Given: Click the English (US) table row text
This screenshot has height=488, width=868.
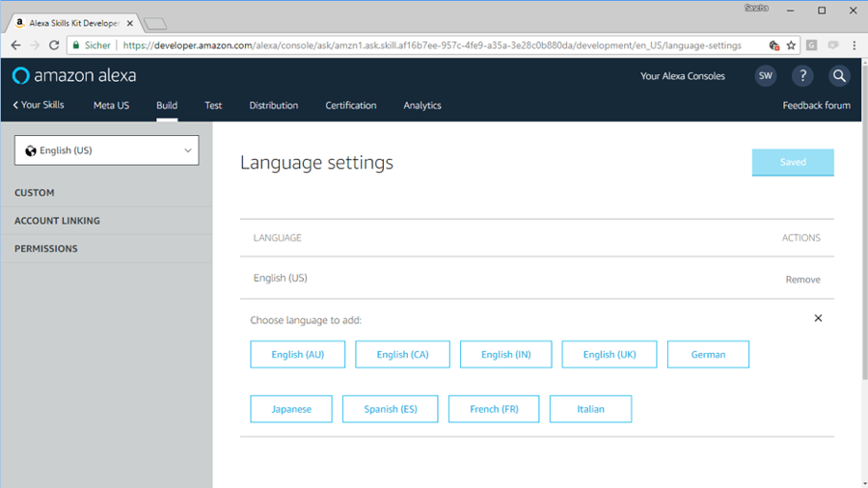Looking at the screenshot, I should tap(280, 278).
